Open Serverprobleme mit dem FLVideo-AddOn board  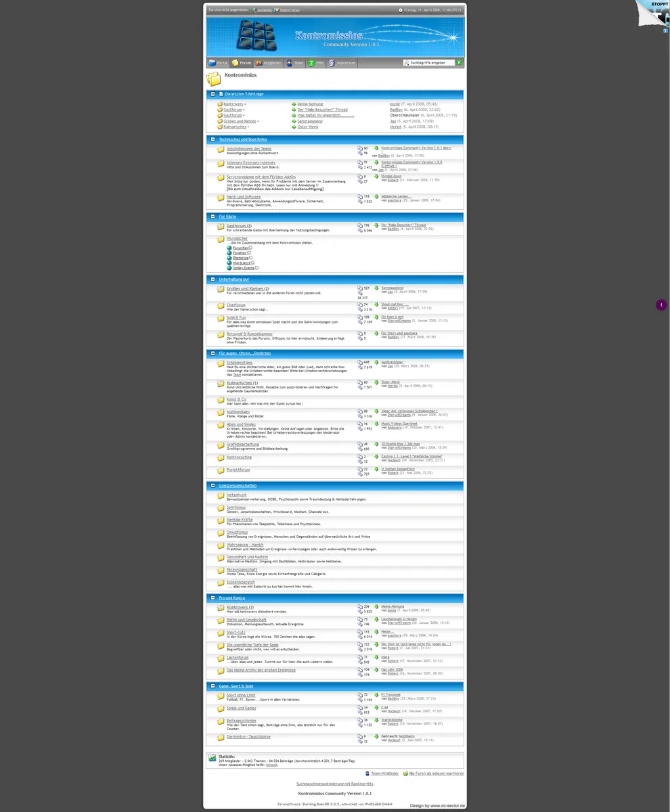pos(261,177)
